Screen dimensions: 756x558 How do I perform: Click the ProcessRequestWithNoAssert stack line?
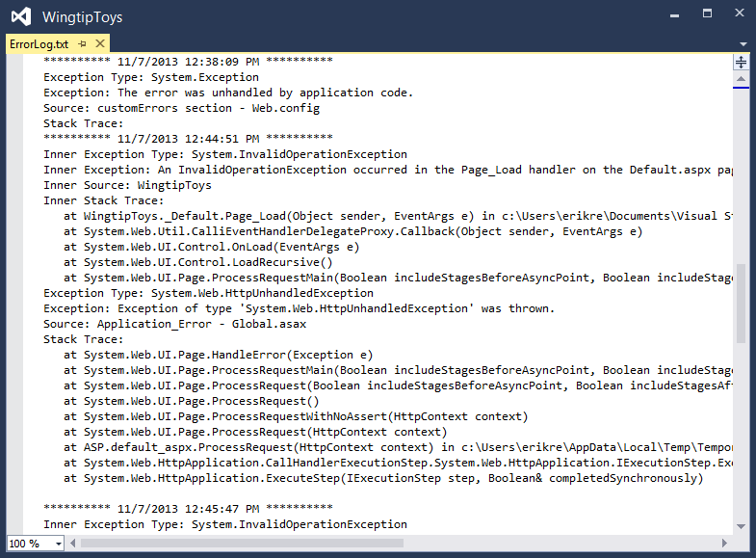point(296,416)
